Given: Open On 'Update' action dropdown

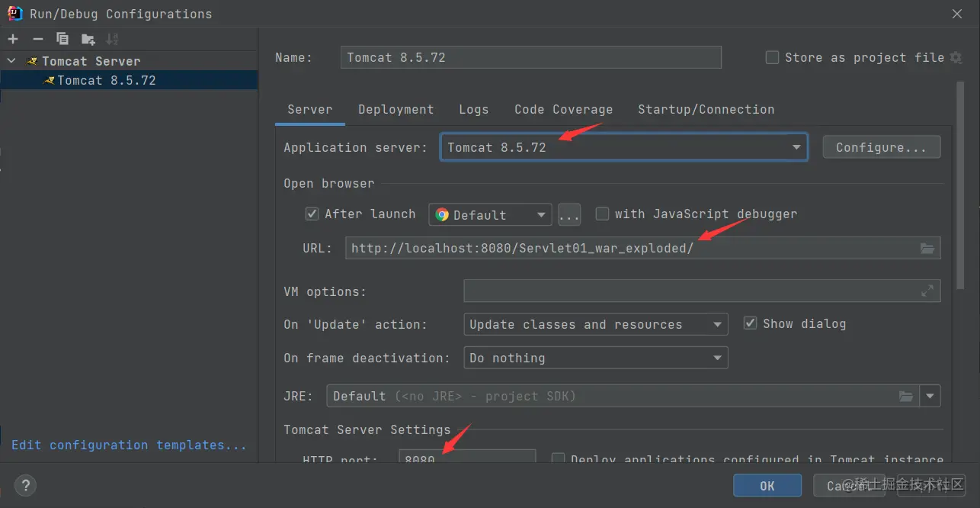Looking at the screenshot, I should [x=595, y=324].
